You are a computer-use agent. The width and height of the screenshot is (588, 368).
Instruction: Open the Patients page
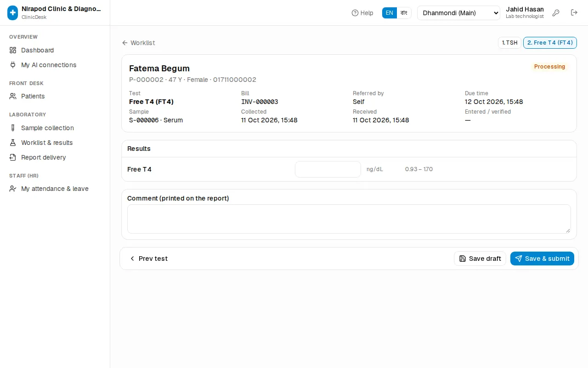click(55, 96)
